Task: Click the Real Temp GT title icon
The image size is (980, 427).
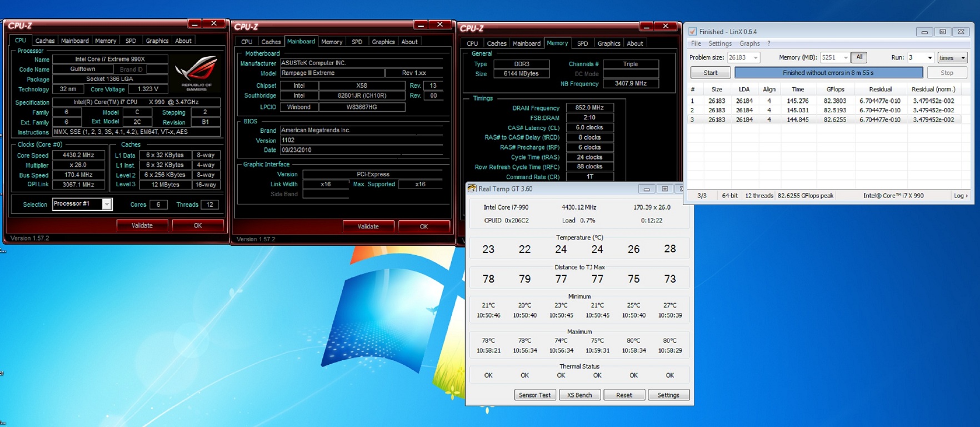Action: point(472,188)
